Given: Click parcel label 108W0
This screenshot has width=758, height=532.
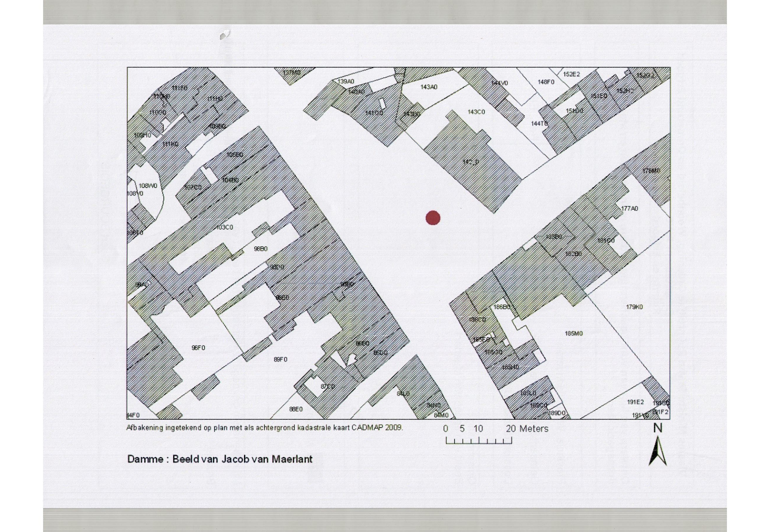Looking at the screenshot, I should pyautogui.click(x=148, y=186).
